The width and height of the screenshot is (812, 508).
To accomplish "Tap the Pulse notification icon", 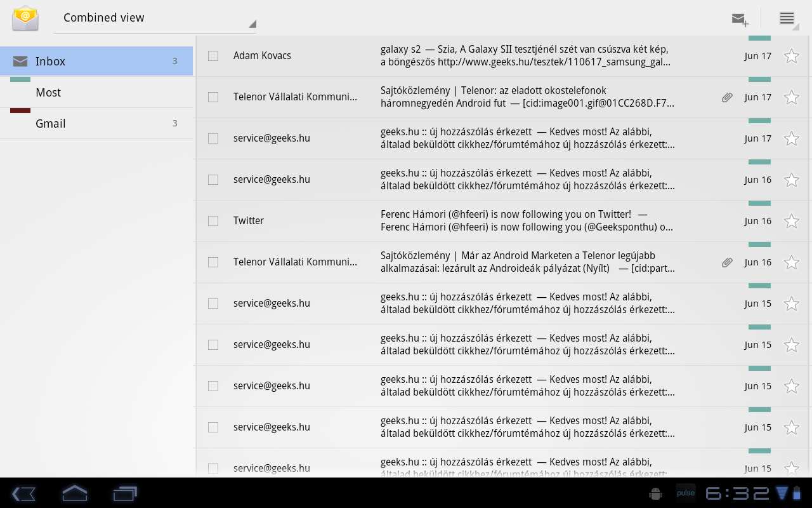I will (x=685, y=493).
